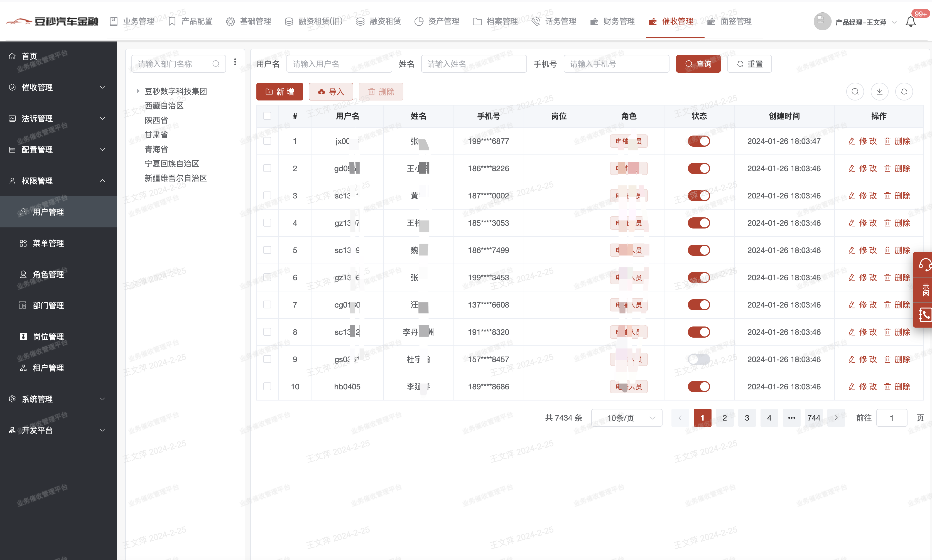Expand the 豆秒数字科技集团 tree node
Viewport: 932px width, 560px height.
(x=138, y=91)
